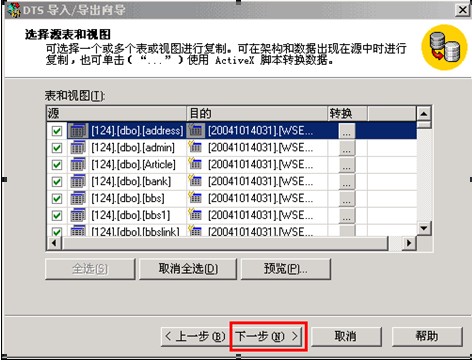472x362 pixels.
Task: Click scroll right arrow of table list
Action: pyautogui.click(x=409, y=243)
